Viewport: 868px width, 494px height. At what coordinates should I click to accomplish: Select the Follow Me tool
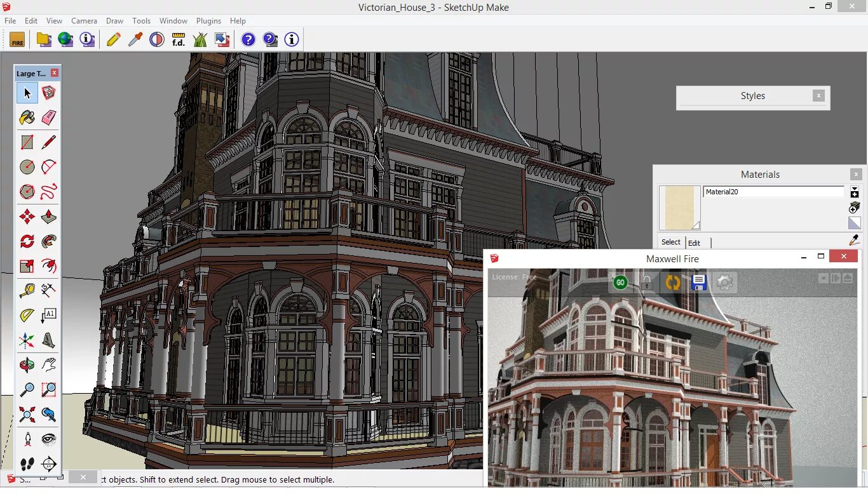tap(49, 241)
